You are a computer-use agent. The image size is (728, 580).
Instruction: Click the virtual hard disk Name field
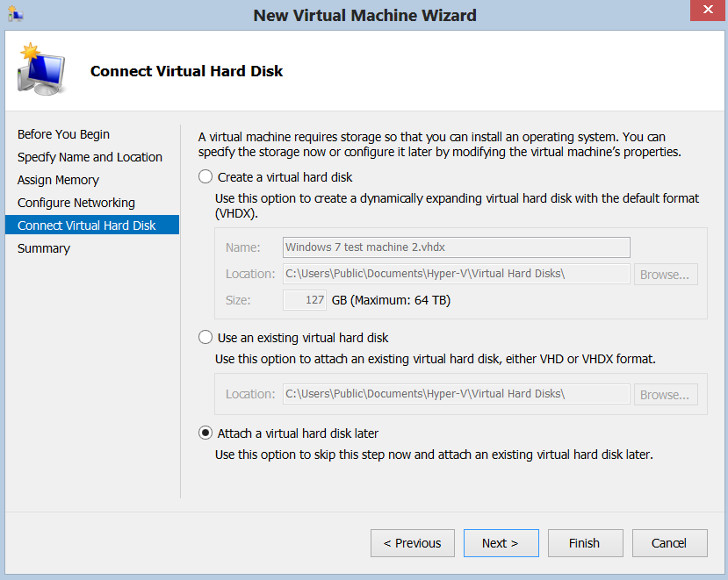(x=456, y=247)
